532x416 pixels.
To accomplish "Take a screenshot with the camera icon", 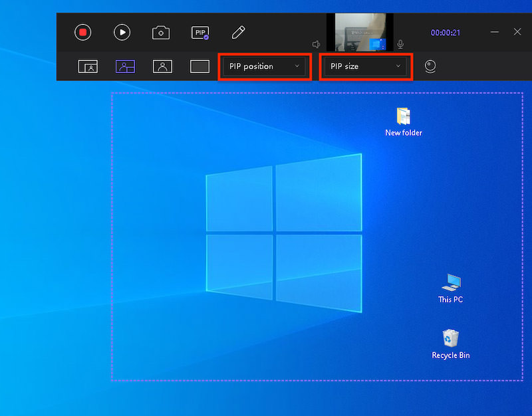I will [161, 33].
